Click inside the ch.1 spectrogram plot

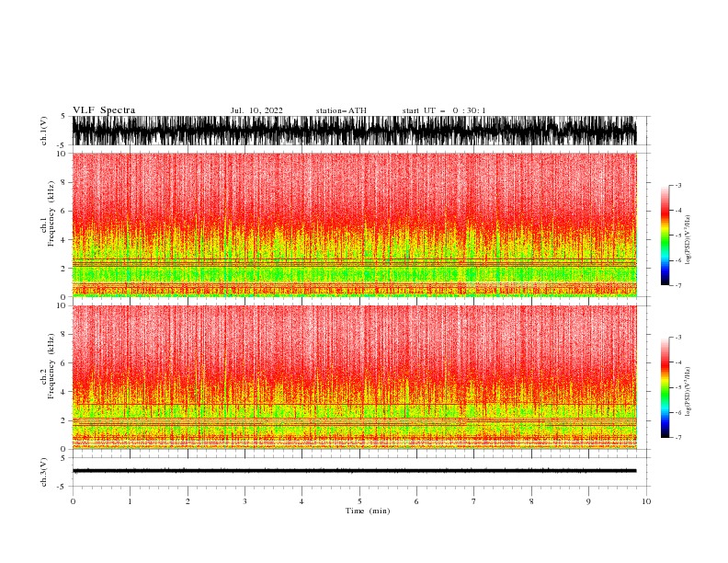tap(354, 224)
